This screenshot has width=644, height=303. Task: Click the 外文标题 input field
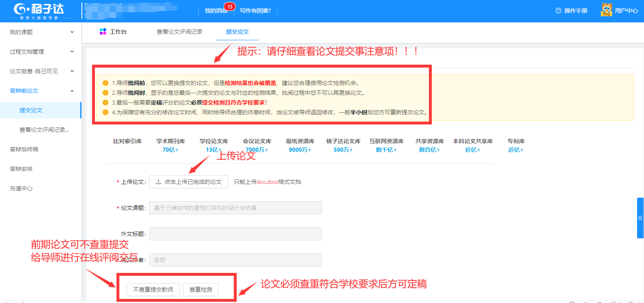235,234
